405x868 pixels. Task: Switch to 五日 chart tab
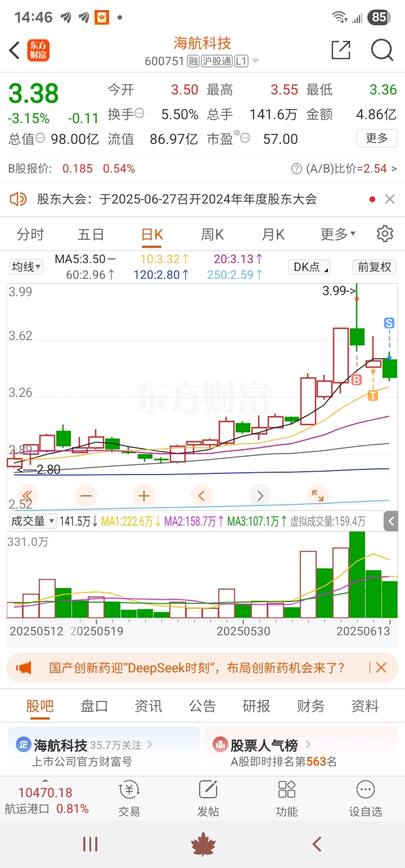pyautogui.click(x=91, y=234)
